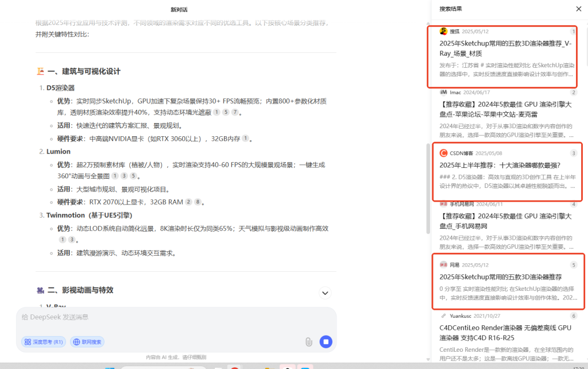
Task: Click the Yuankusc date 2021/10/27
Action: coord(487,316)
